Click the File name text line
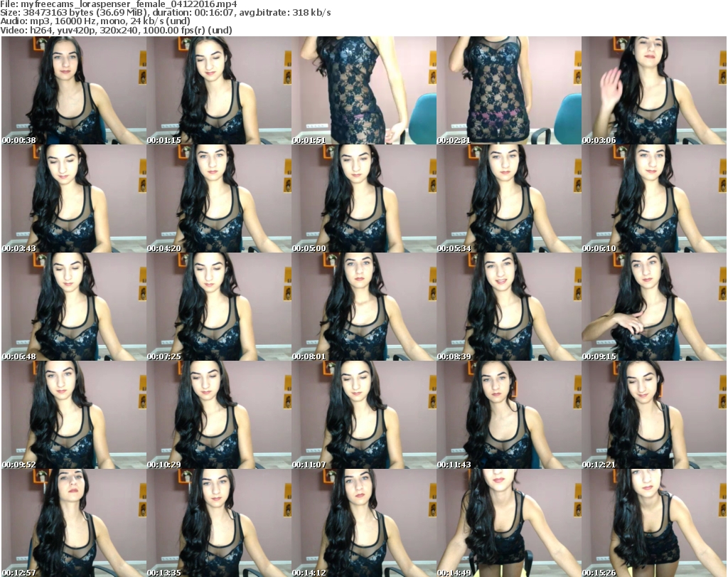 (119, 4)
